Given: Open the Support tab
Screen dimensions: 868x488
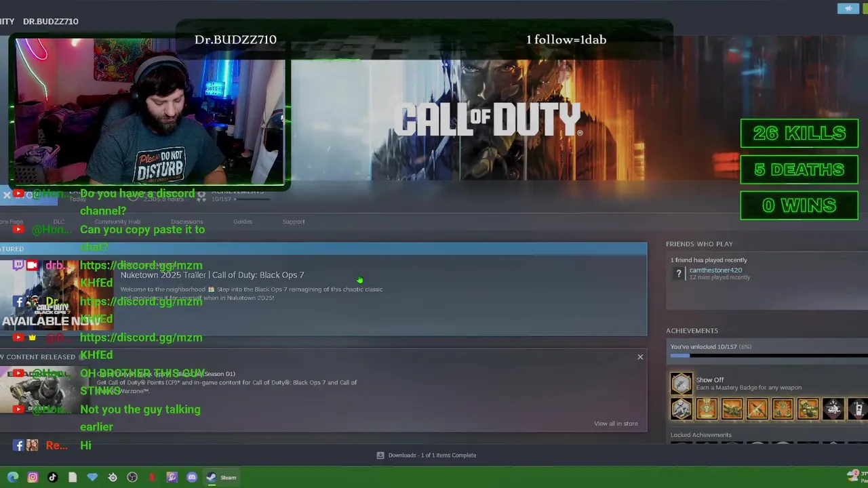Looking at the screenshot, I should (x=294, y=222).
